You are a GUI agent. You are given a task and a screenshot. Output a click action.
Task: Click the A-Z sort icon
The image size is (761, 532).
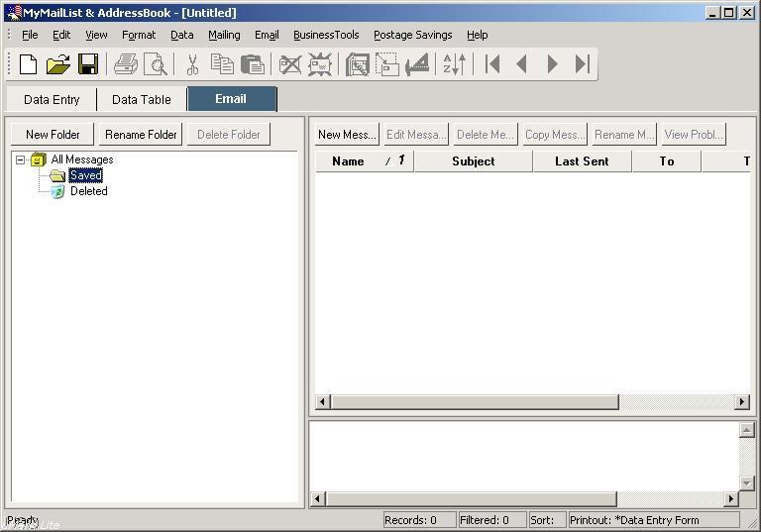455,64
